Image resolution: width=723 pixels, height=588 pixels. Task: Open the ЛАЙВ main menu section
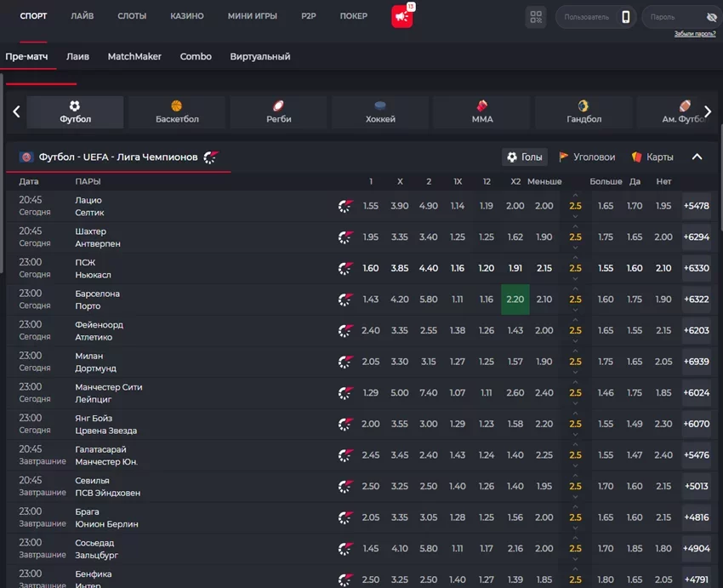pyautogui.click(x=82, y=16)
